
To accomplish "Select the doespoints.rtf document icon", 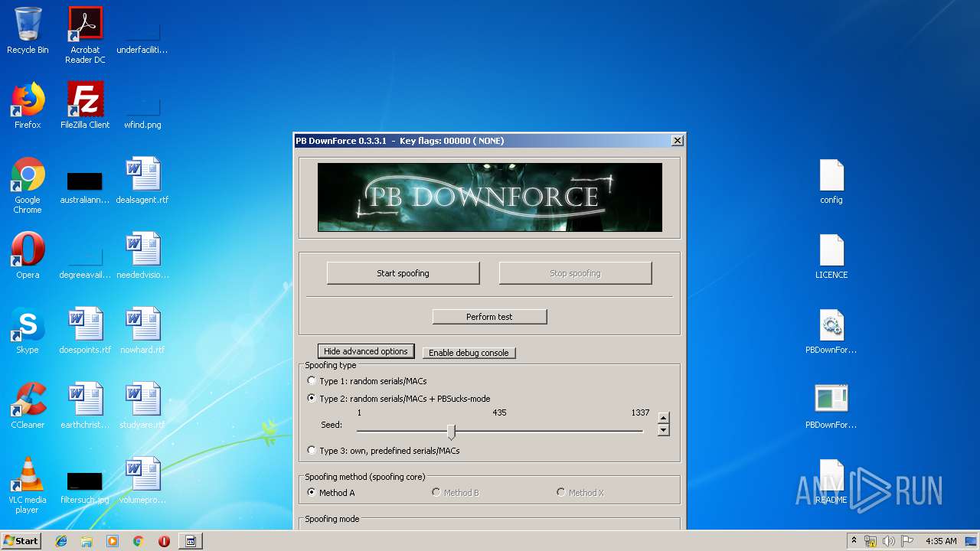I will [85, 331].
